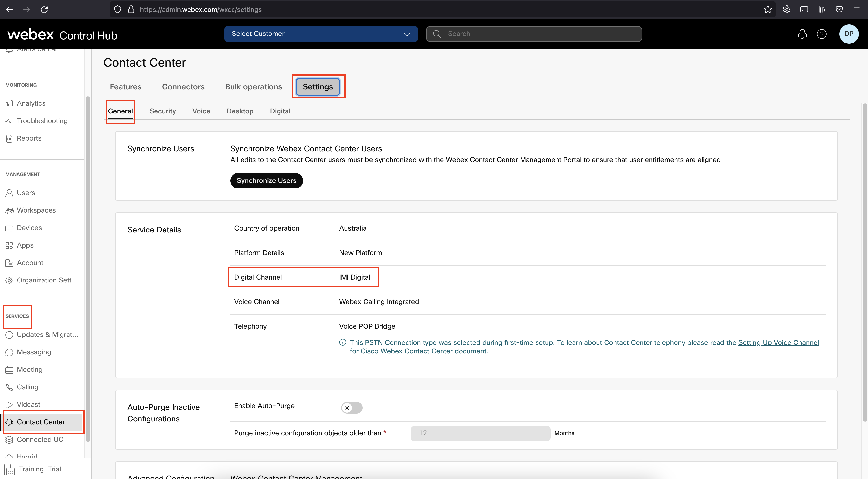This screenshot has height=479, width=868.
Task: Open the browser gear extension icon
Action: click(x=786, y=9)
